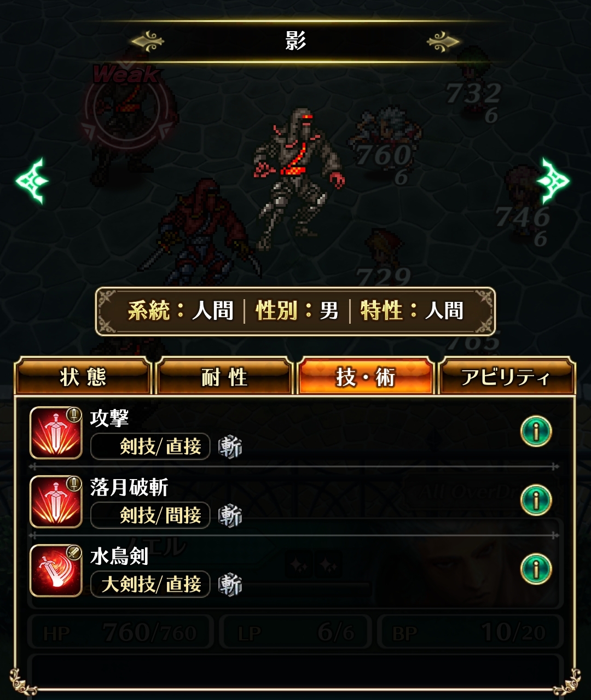Switch to the 耐性 tab
The height and width of the screenshot is (700, 591).
[x=224, y=377]
